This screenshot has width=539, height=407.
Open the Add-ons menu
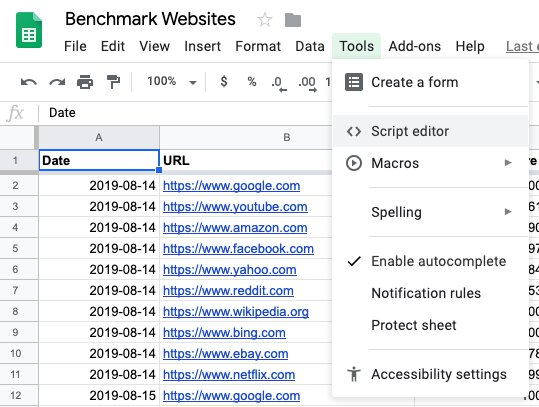click(415, 46)
